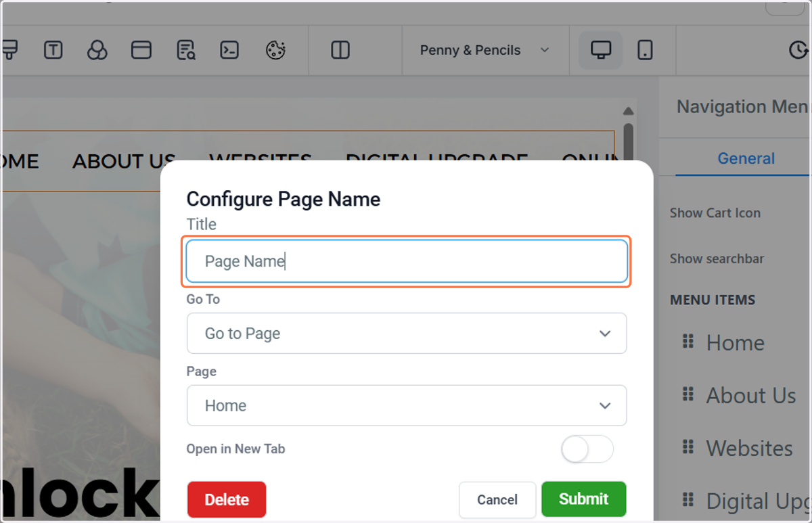Click the text element icon in the toolbar

coord(53,50)
